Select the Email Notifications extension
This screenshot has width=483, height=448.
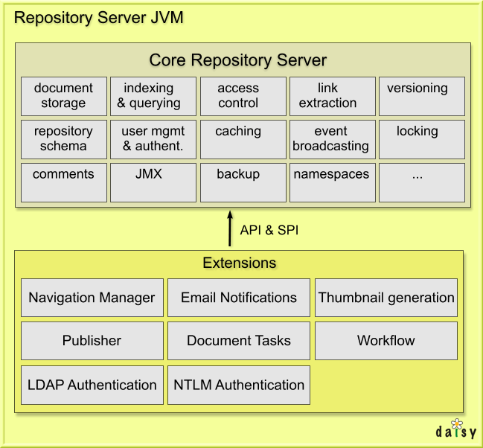click(x=239, y=298)
